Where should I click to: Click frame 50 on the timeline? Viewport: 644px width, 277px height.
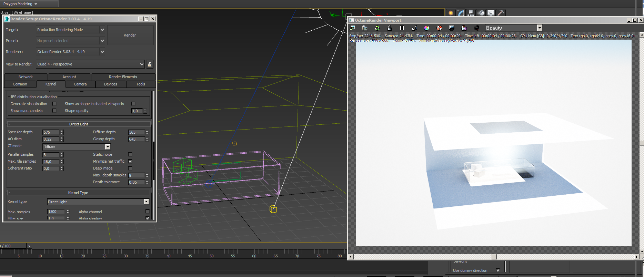(x=211, y=256)
